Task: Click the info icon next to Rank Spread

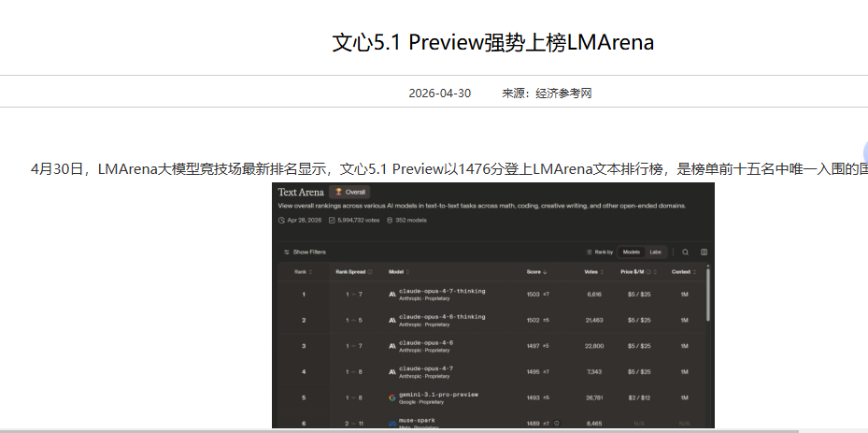Action: pos(370,272)
